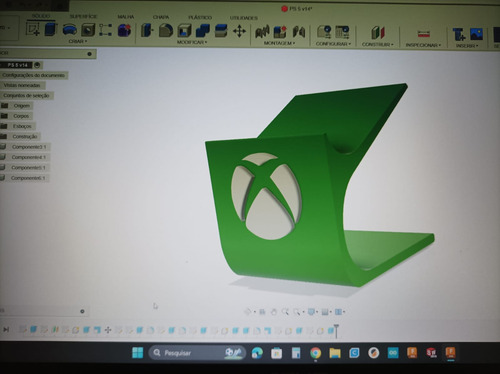500x374 pixels.
Task: Switch to the Chapa tab
Action: point(161,17)
